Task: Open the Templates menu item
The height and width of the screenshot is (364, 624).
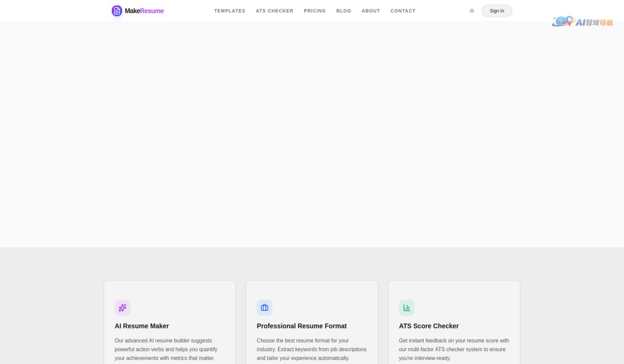Action: [230, 11]
